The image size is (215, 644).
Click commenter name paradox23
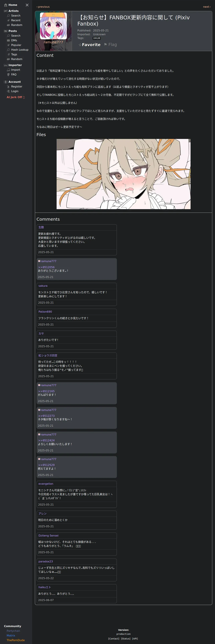[46, 562]
